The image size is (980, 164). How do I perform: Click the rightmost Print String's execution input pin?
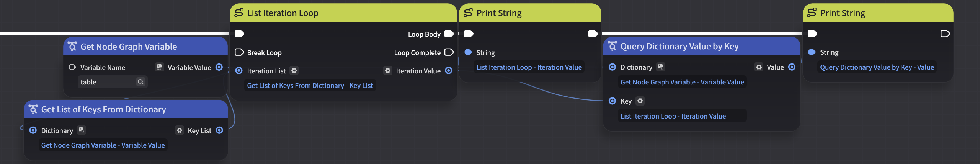(812, 34)
